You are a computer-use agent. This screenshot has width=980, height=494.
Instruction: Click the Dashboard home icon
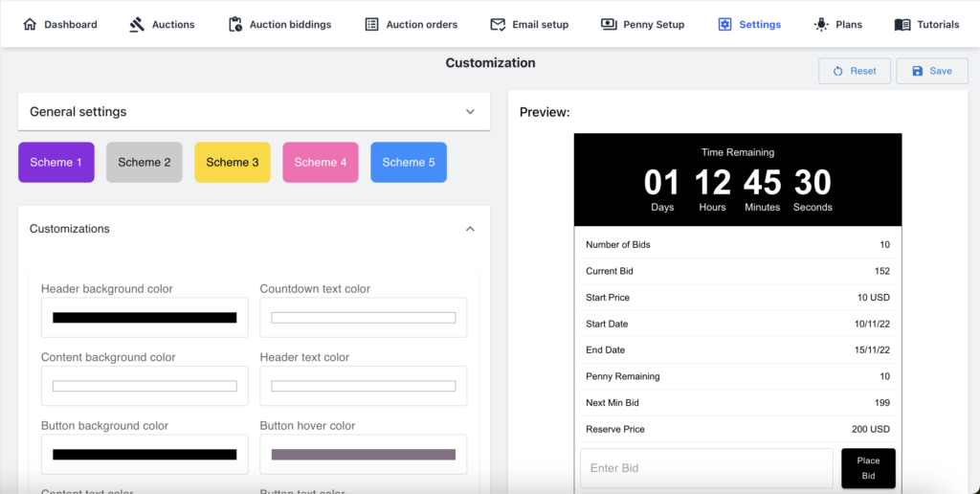coord(30,24)
